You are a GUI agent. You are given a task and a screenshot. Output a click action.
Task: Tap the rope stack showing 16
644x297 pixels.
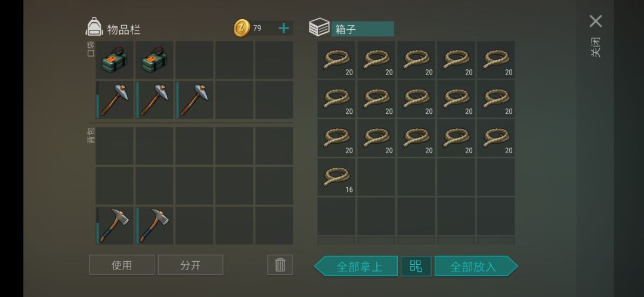[336, 178]
